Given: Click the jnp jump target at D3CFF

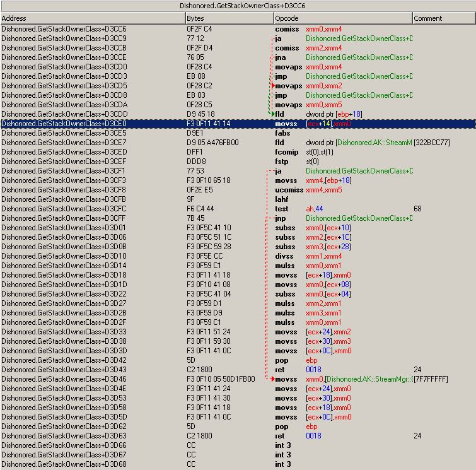Looking at the screenshot, I should pos(359,218).
